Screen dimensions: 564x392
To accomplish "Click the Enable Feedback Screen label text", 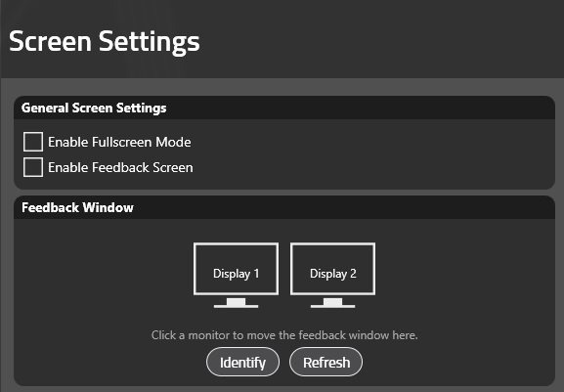I will pos(120,167).
